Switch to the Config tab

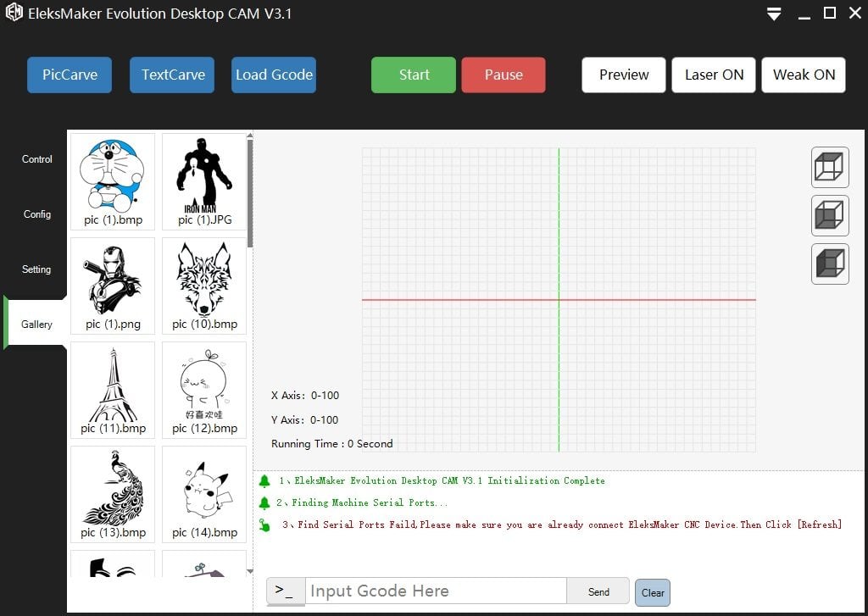pos(37,214)
